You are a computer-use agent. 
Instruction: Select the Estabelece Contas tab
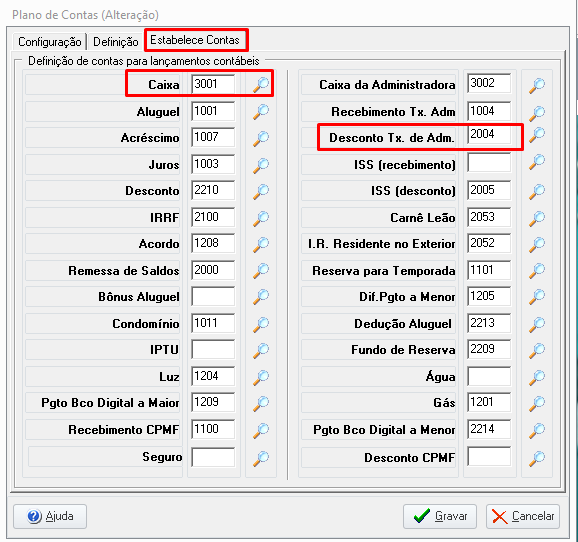(195, 40)
